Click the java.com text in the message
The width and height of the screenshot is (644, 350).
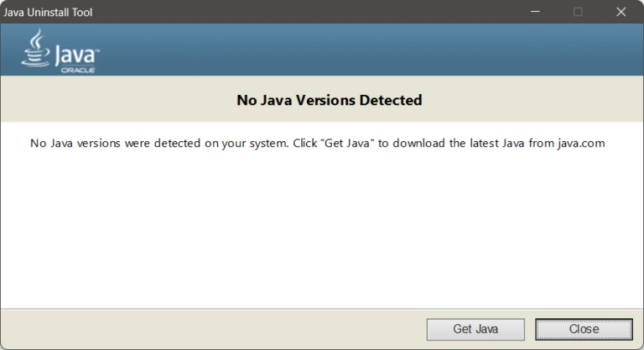pyautogui.click(x=580, y=144)
